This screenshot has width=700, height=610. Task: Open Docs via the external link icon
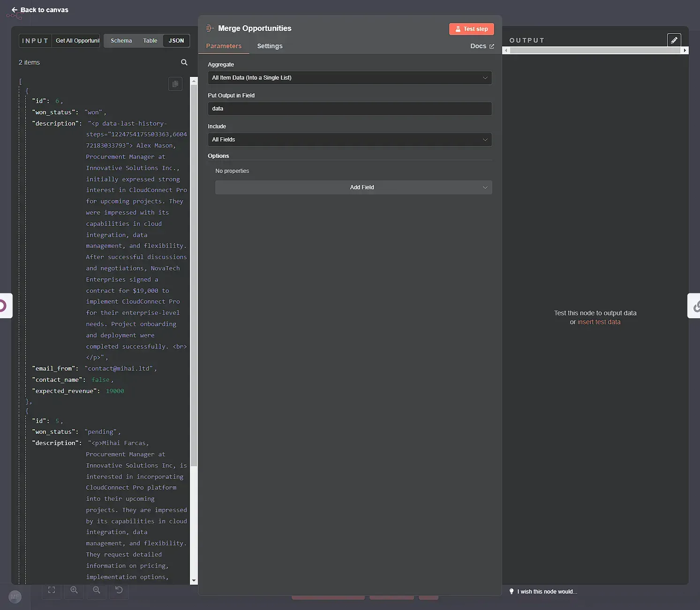491,46
